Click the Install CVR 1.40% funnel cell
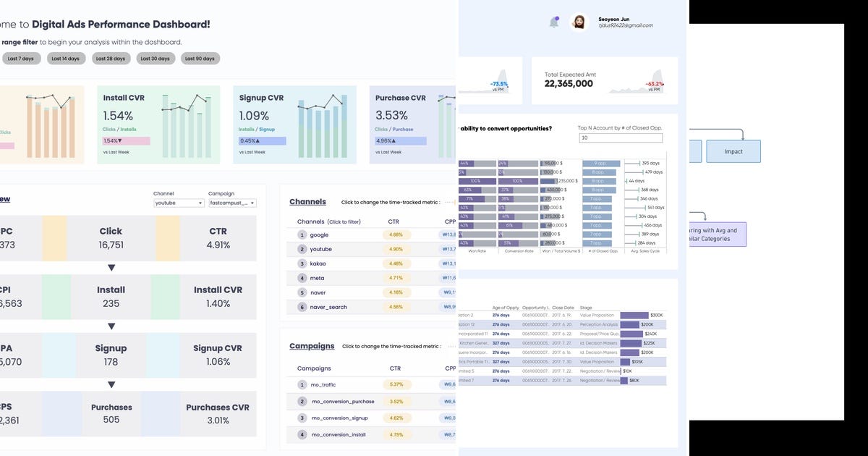Image resolution: width=868 pixels, height=456 pixels. (218, 297)
